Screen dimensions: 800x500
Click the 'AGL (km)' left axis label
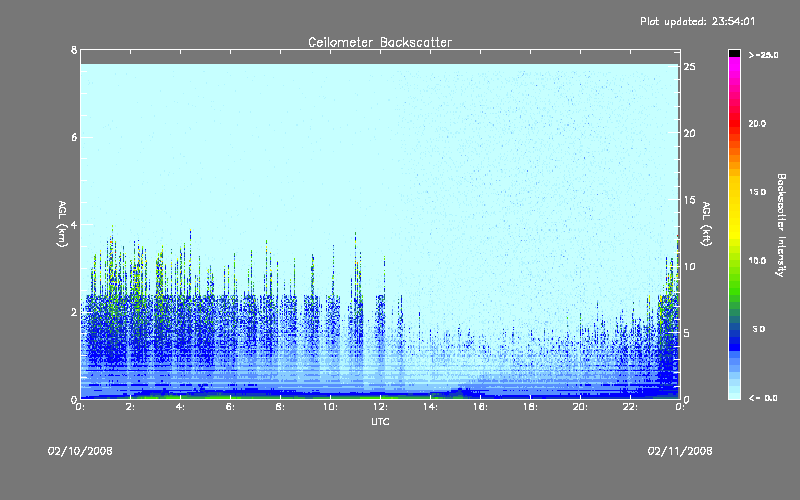62,224
